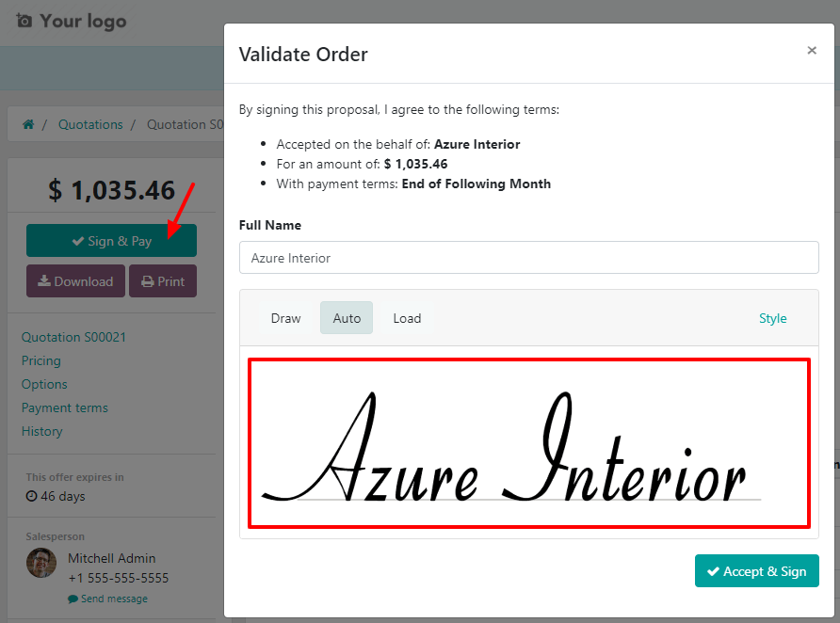Click the download icon on the Download button
Screen dimensions: 840x623
coord(46,280)
